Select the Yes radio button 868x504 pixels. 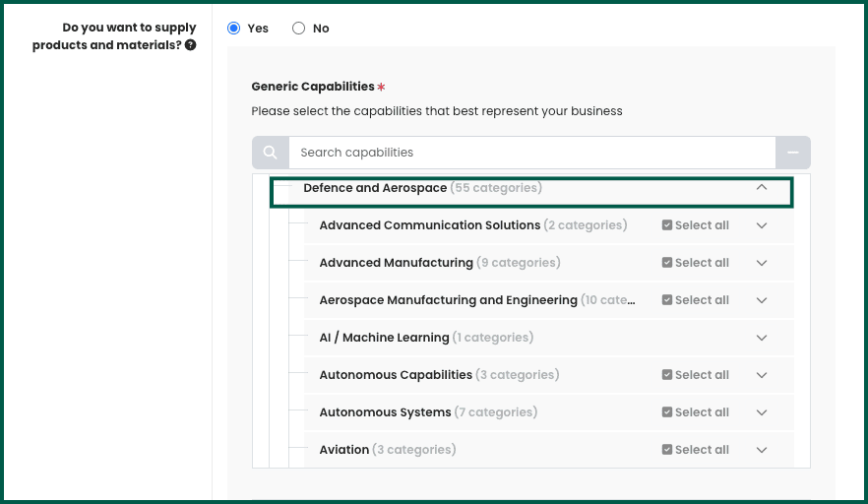234,29
